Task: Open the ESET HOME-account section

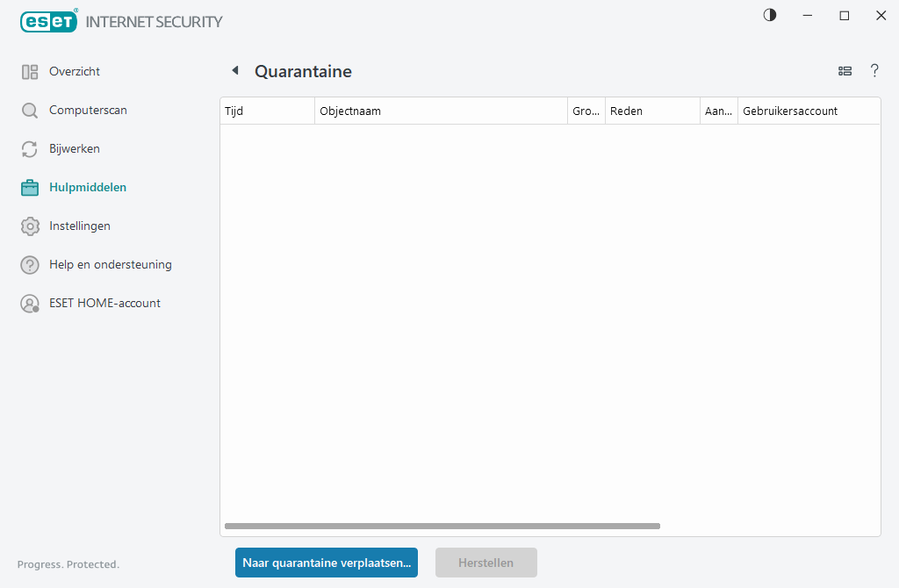Action: (x=105, y=303)
